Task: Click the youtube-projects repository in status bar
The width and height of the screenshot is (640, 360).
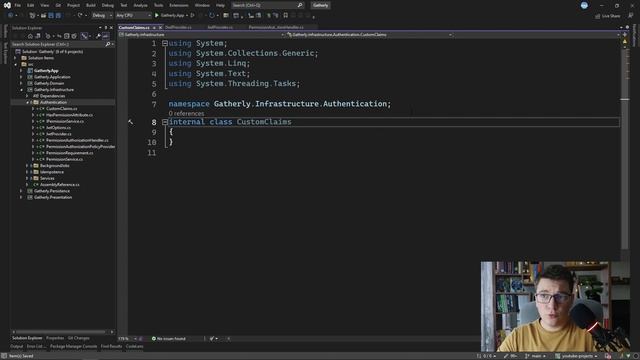Action: (x=576, y=356)
